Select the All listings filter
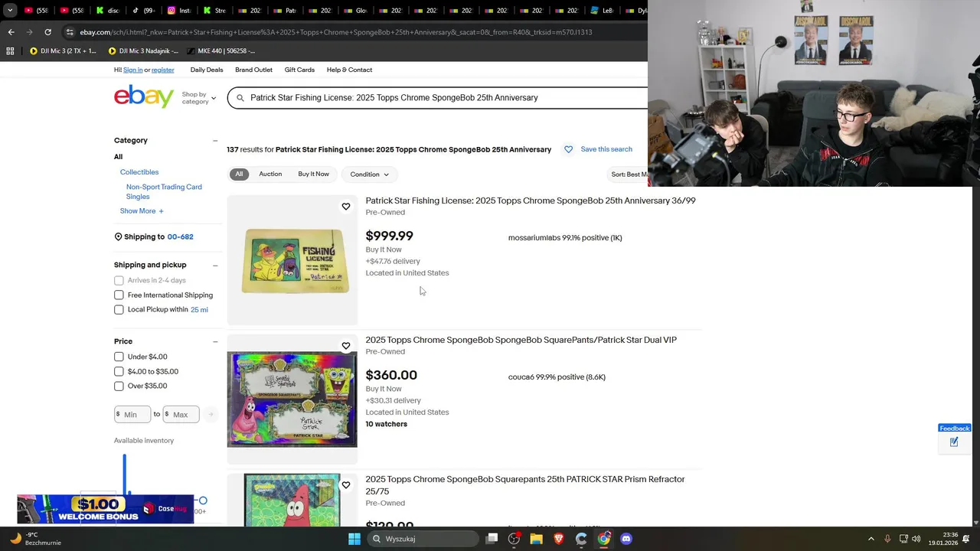The height and width of the screenshot is (551, 980). [x=239, y=174]
